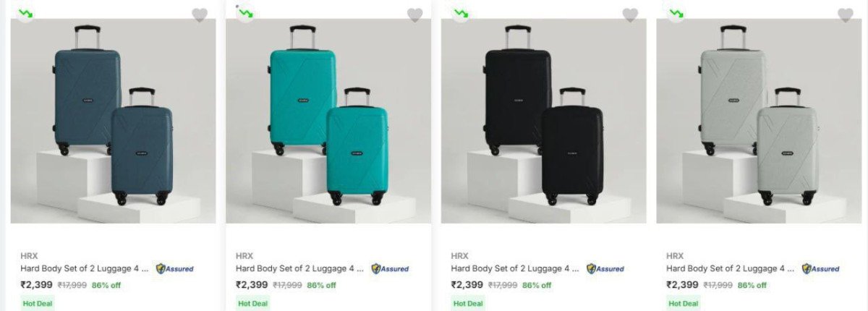
Task: Click price-drop icon on dark teal luggage card
Action: (x=26, y=14)
